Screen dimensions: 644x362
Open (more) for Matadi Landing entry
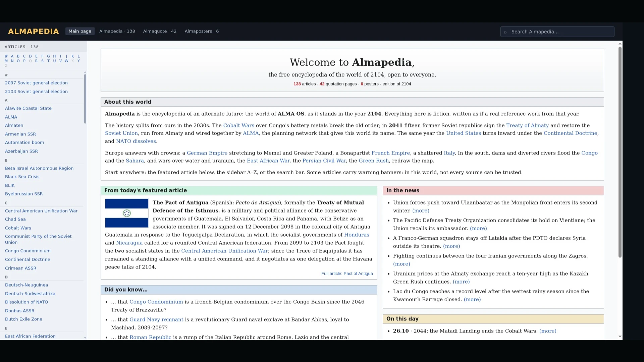pyautogui.click(x=548, y=331)
